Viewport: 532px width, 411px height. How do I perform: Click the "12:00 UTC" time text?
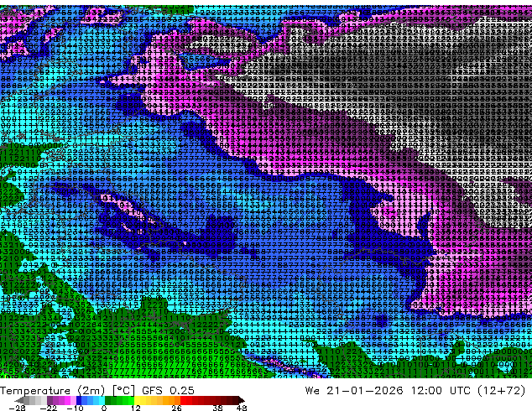pos(441,390)
